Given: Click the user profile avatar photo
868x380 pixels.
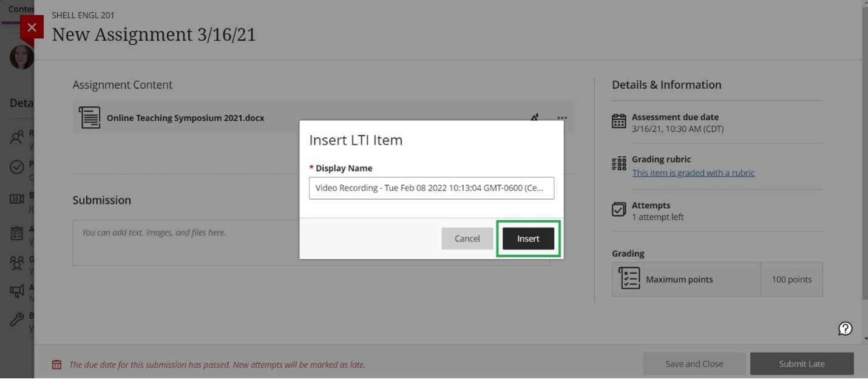Looking at the screenshot, I should [21, 57].
